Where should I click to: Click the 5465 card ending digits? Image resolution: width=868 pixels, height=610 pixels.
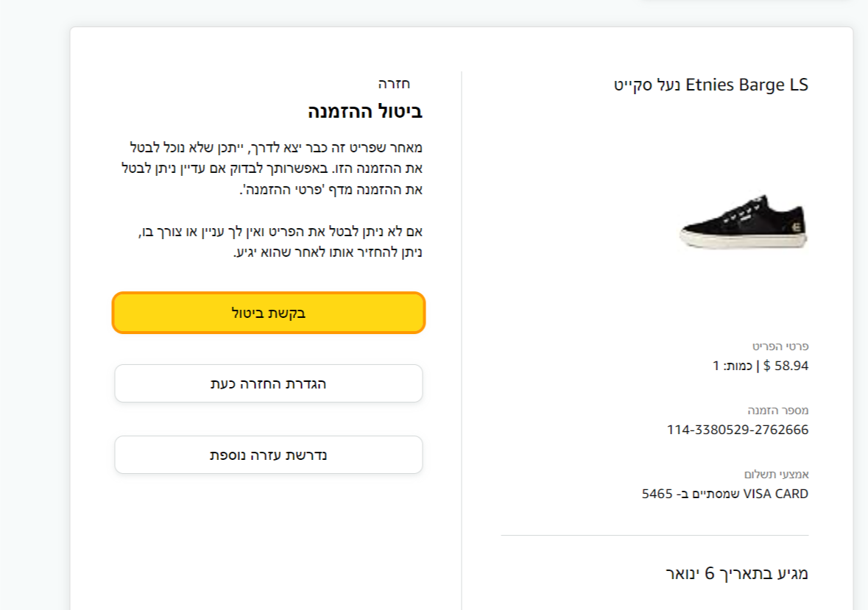pos(657,494)
